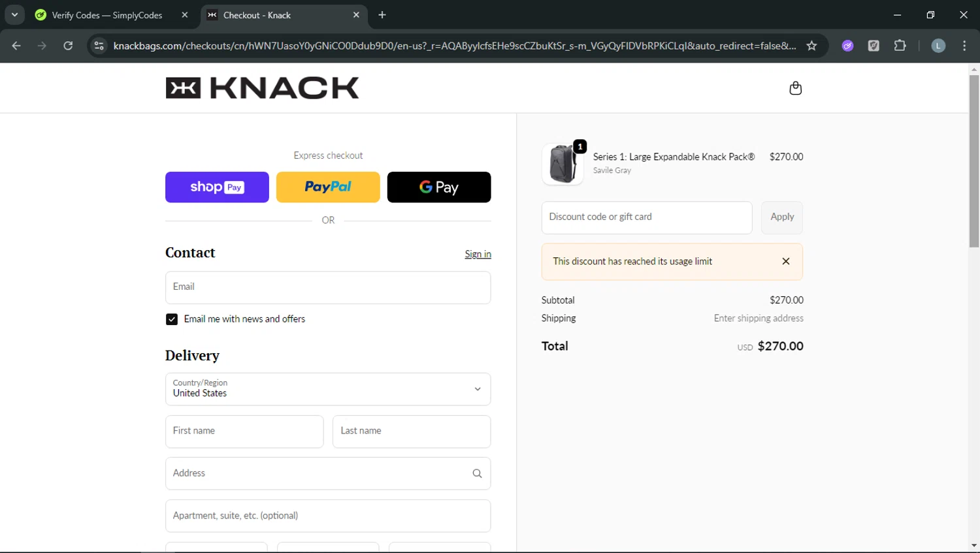Apply the discount code
Viewport: 980px width, 553px height.
point(782,217)
